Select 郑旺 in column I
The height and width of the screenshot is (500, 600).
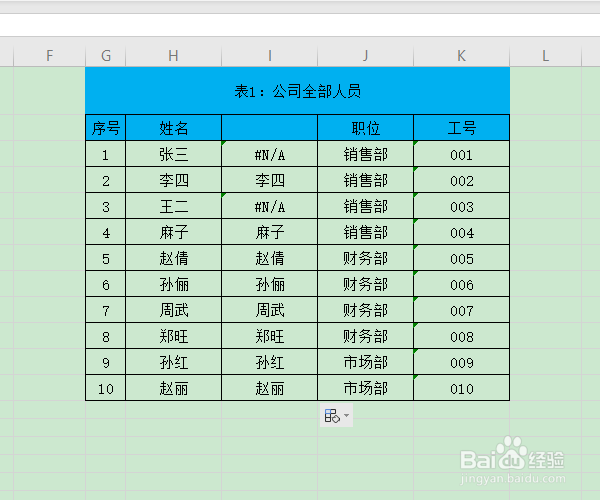pyautogui.click(x=270, y=336)
